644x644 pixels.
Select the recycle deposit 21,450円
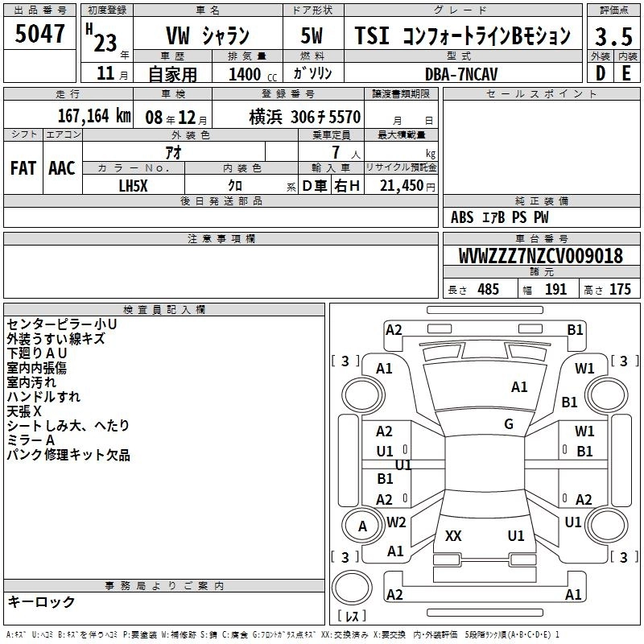pos(407,186)
